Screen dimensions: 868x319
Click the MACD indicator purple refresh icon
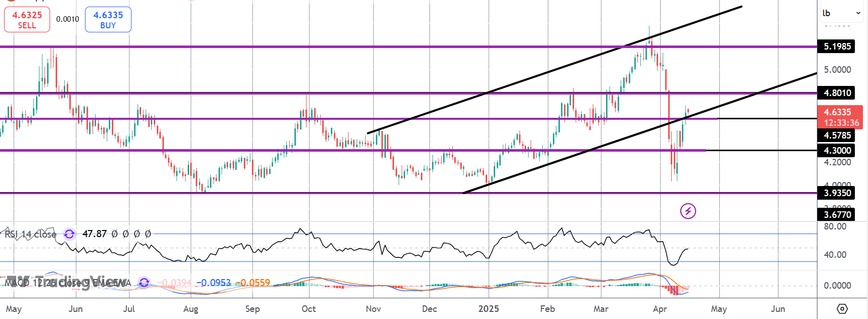coord(144,283)
